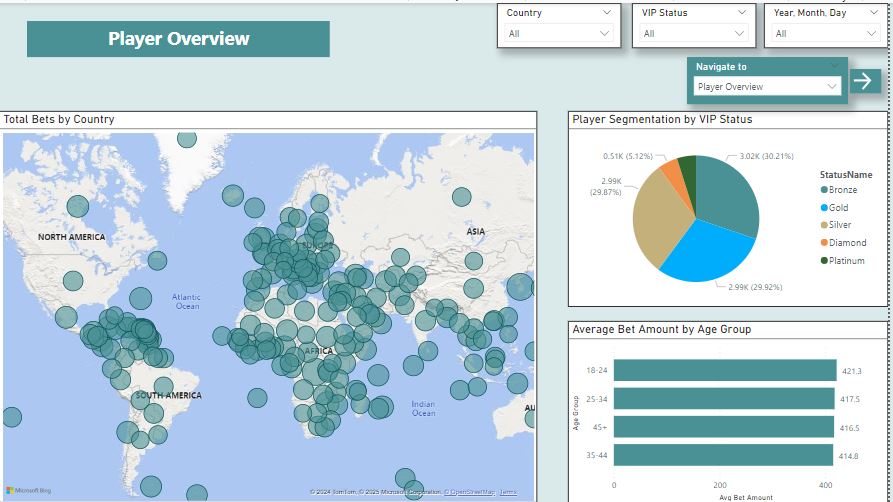
Task: Click the 0.51K (5.12%) data label
Action: point(628,156)
